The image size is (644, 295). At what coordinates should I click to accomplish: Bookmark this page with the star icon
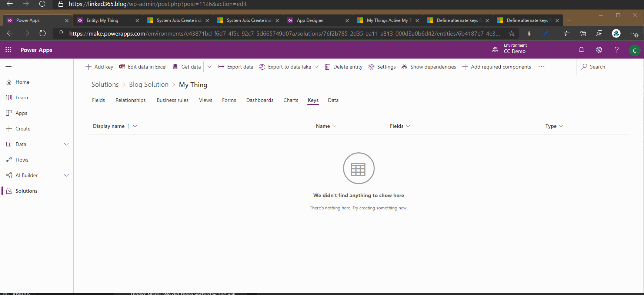(x=511, y=33)
